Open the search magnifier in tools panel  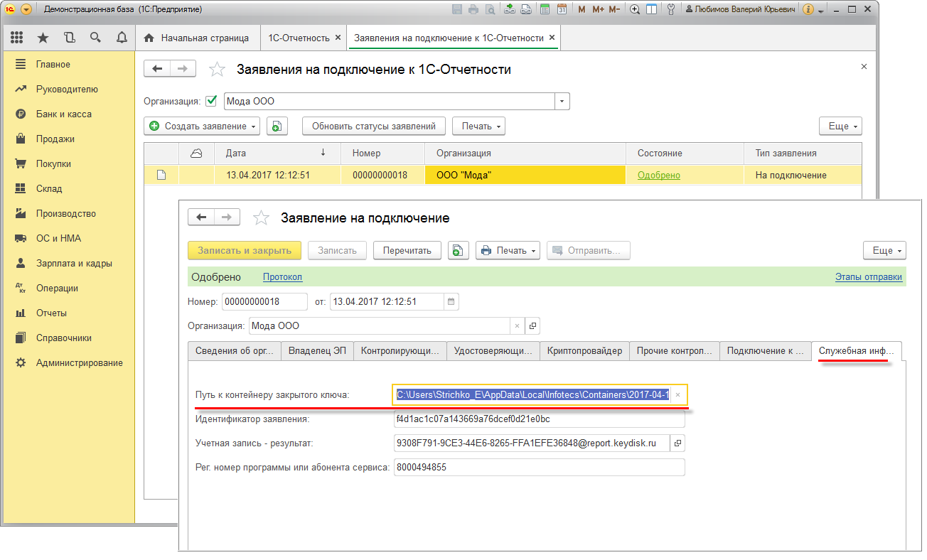tap(95, 38)
